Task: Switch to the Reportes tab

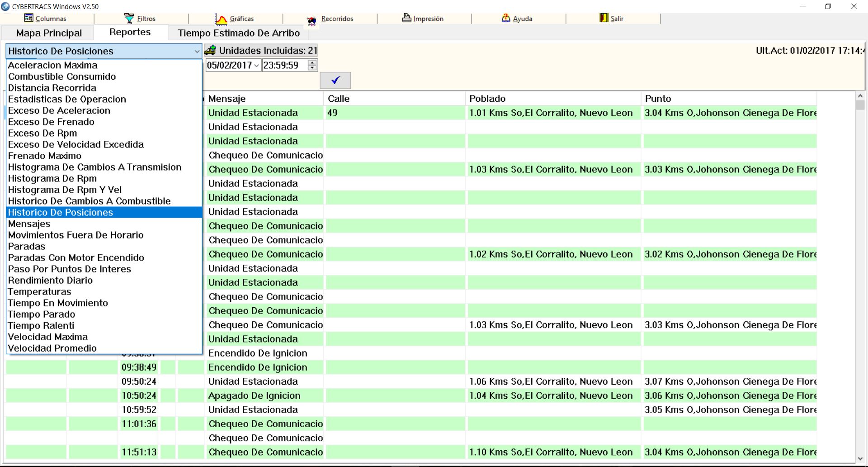Action: coord(130,32)
